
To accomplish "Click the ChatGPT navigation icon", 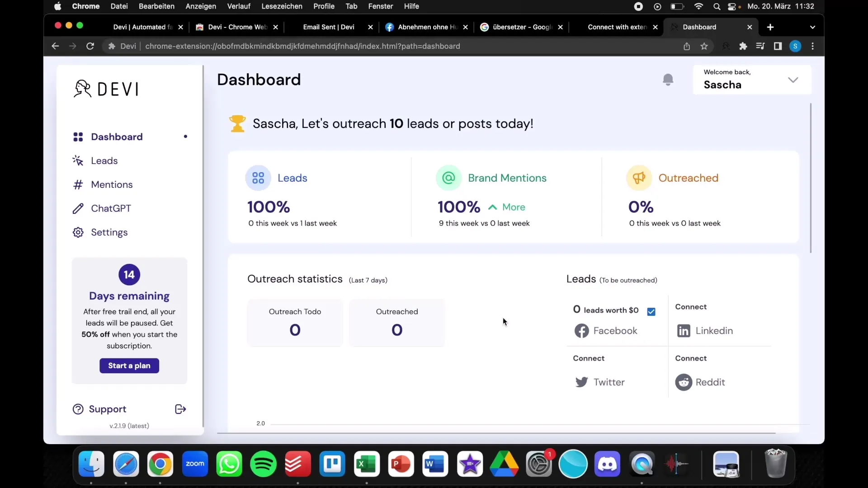I will pyautogui.click(x=77, y=208).
